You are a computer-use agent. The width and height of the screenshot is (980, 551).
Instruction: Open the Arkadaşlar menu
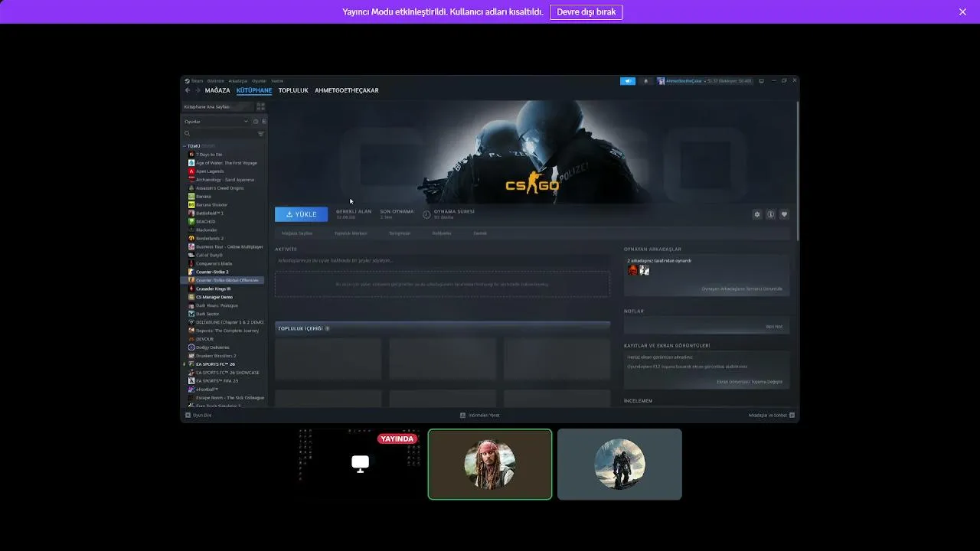pyautogui.click(x=238, y=80)
